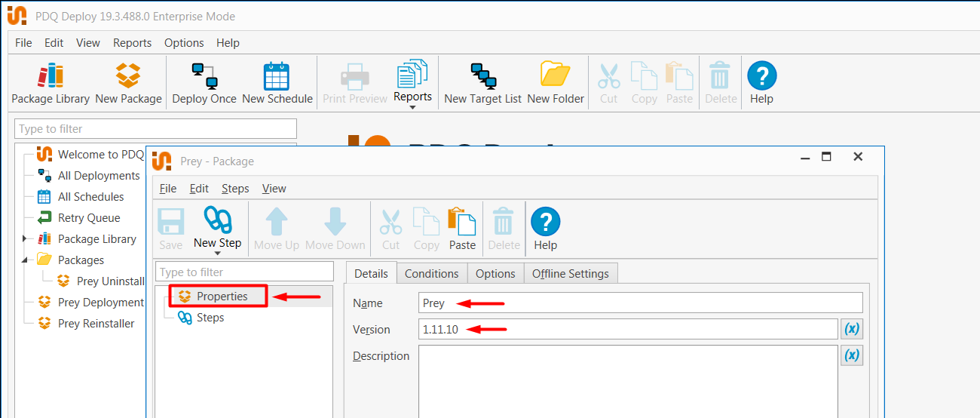
Task: Open Help in the package window toolbar
Action: point(545,229)
